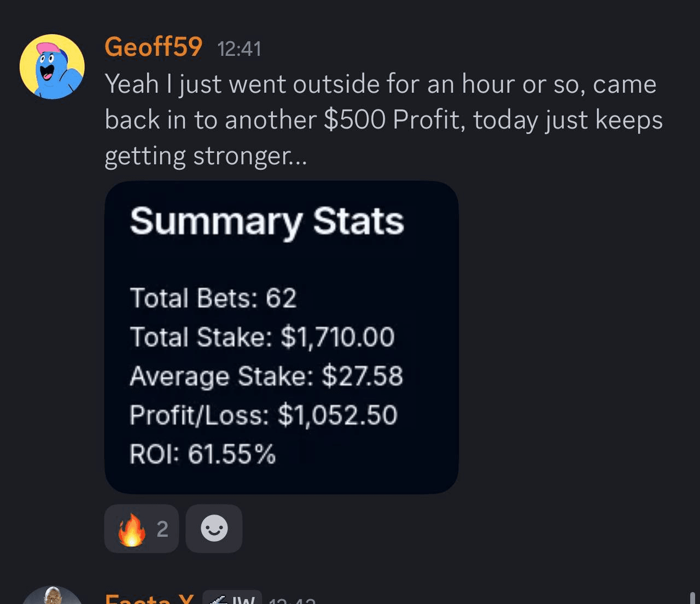Click the timestamp of the bottom message

coord(292,601)
